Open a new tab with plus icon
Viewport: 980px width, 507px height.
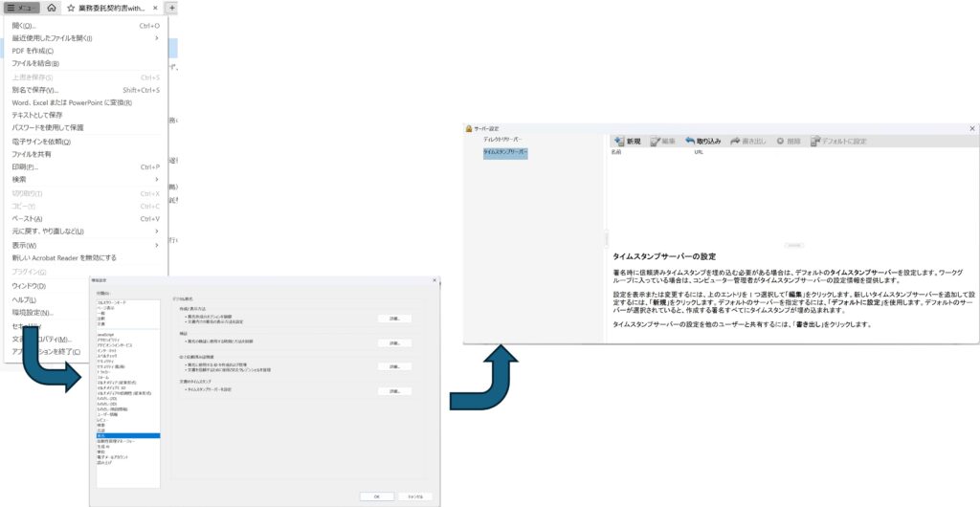click(x=172, y=8)
